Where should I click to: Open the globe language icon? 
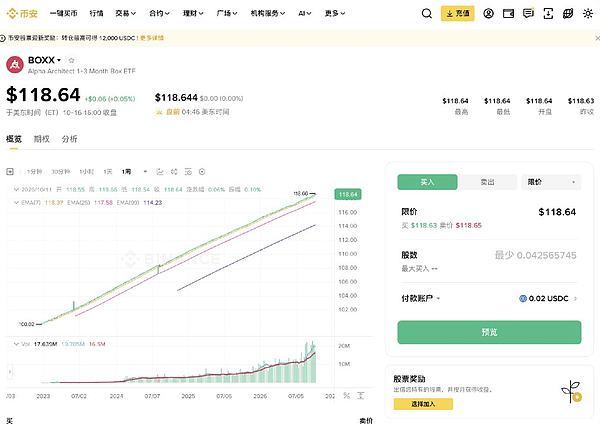568,14
